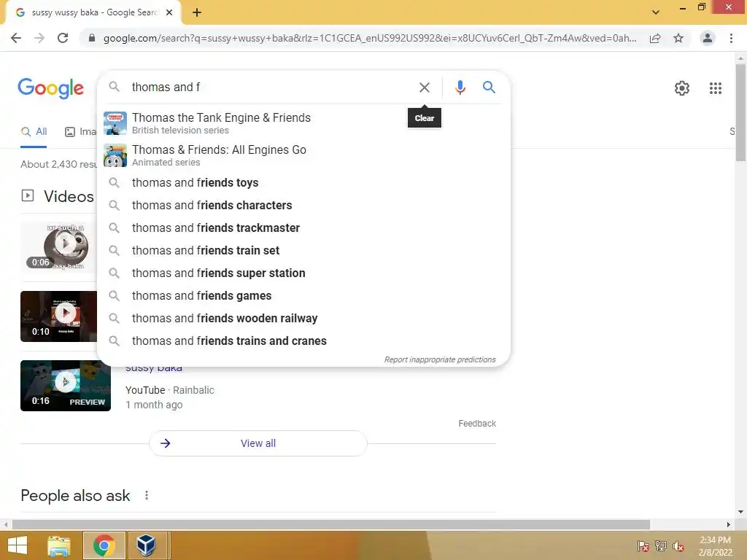Select the All results tab
This screenshot has height=560, width=747.
pyautogui.click(x=34, y=132)
